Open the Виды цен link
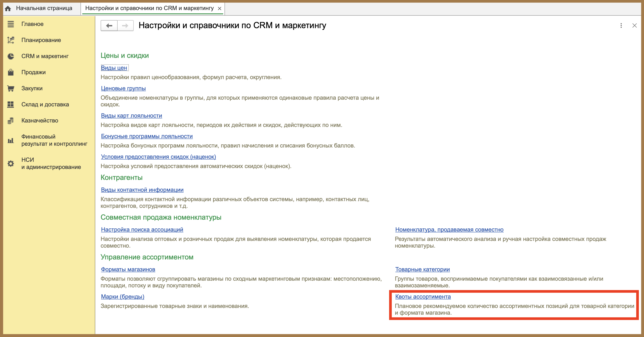The image size is (644, 337). coord(114,68)
